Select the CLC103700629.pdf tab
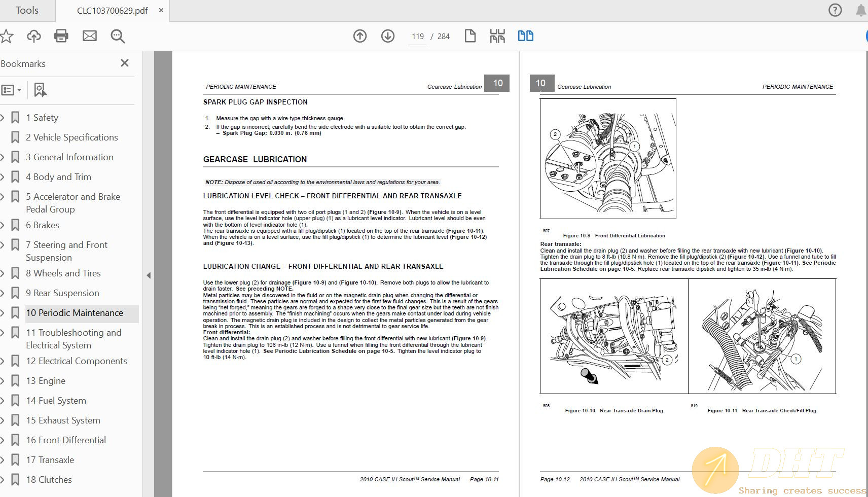 tap(112, 11)
